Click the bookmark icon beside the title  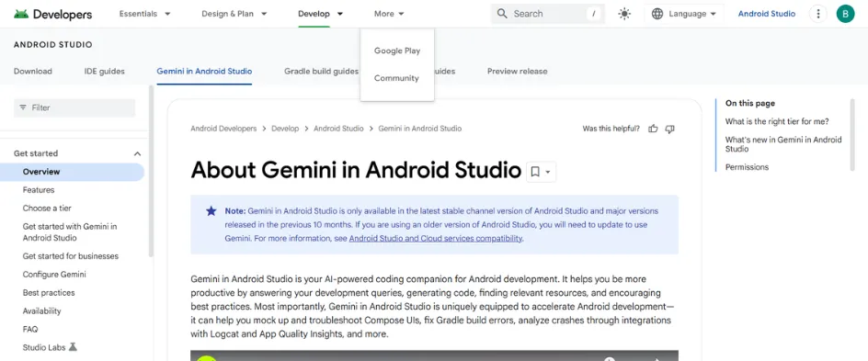click(x=535, y=172)
